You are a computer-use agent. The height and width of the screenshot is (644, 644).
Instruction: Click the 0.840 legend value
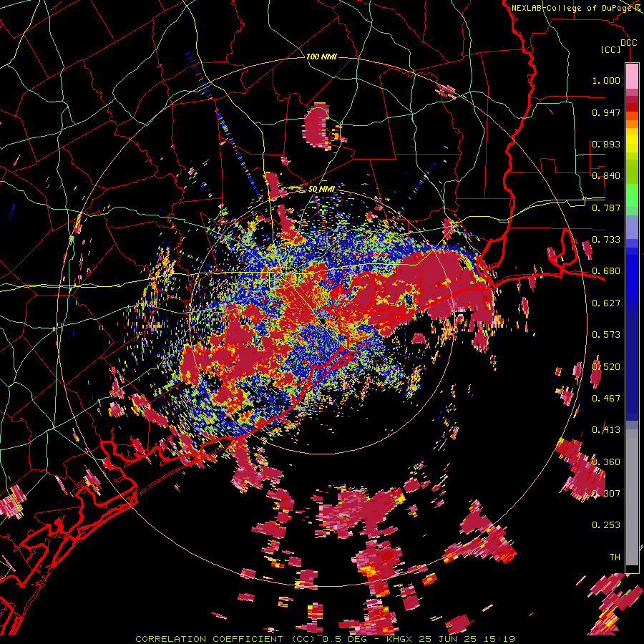[606, 176]
